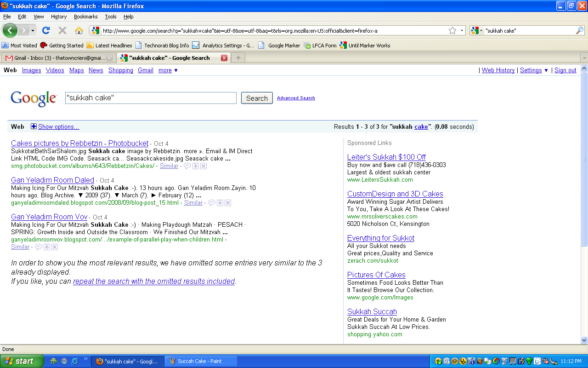Viewport: 588px width, 368px height.
Task: Expand the Google "more" menu
Action: 168,70
